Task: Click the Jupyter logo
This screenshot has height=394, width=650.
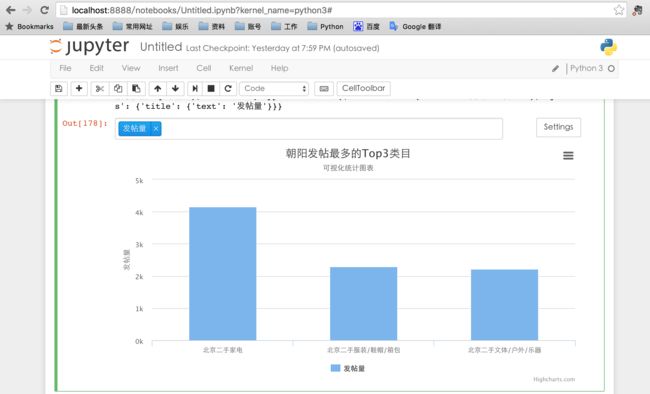Action: 89,46
